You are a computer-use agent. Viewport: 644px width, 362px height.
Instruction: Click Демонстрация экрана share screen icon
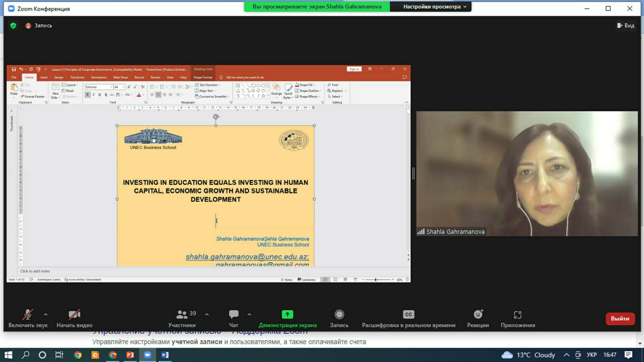pos(287,315)
